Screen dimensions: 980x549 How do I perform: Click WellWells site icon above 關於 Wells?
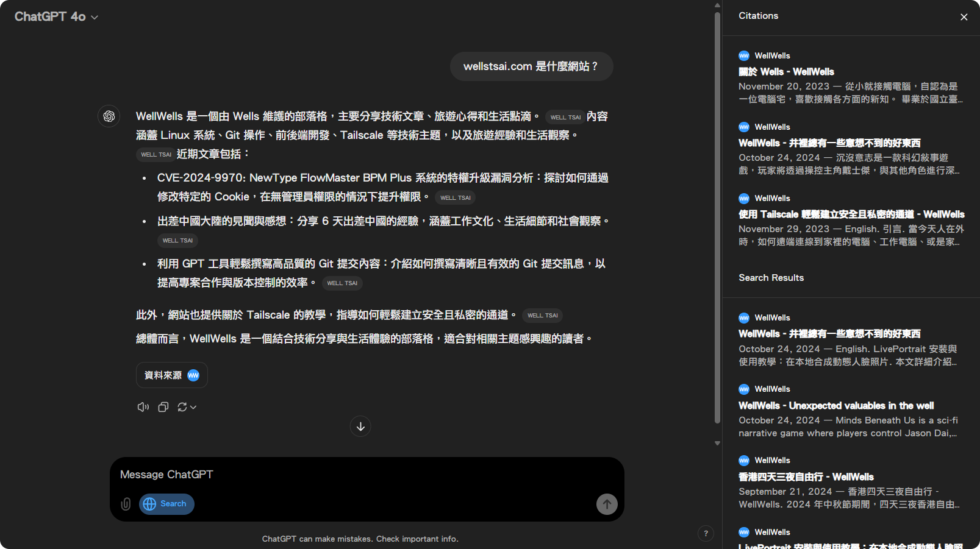[744, 55]
